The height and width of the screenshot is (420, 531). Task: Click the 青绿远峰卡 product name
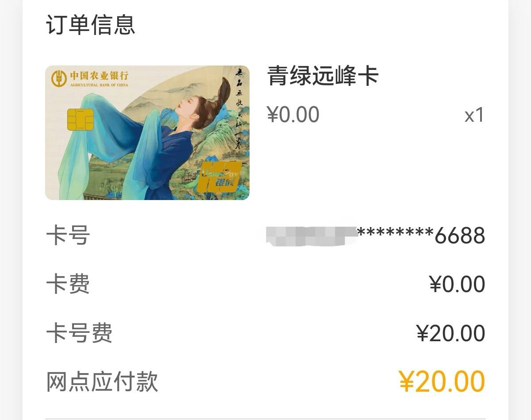click(323, 76)
